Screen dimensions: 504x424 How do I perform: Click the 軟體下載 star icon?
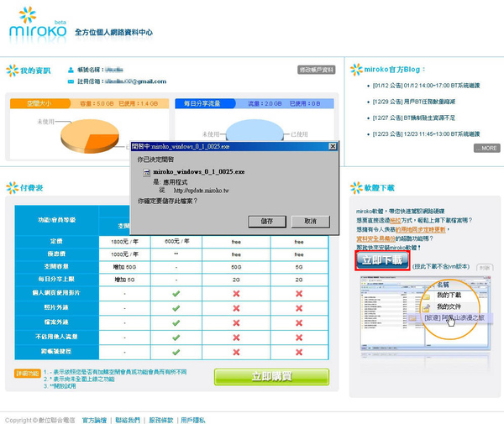tap(356, 188)
